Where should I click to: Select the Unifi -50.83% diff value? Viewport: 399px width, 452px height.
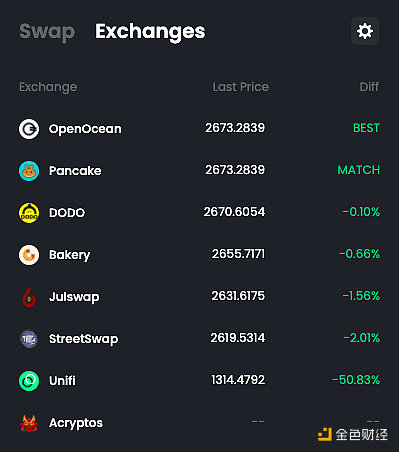coord(356,380)
